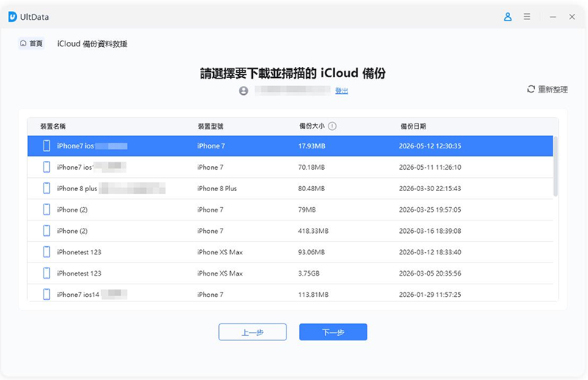Viewport: 588px width, 380px height.
Task: Click phone icon of iPhone 8 plus row
Action: tap(46, 188)
